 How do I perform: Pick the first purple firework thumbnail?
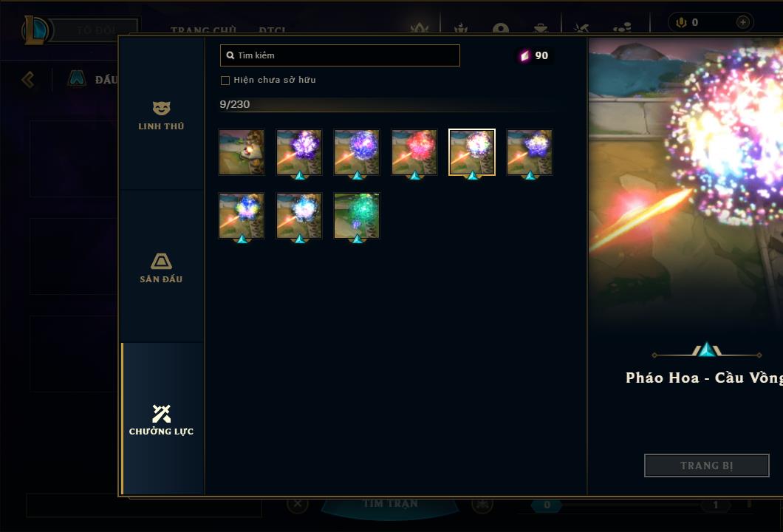pyautogui.click(x=299, y=152)
